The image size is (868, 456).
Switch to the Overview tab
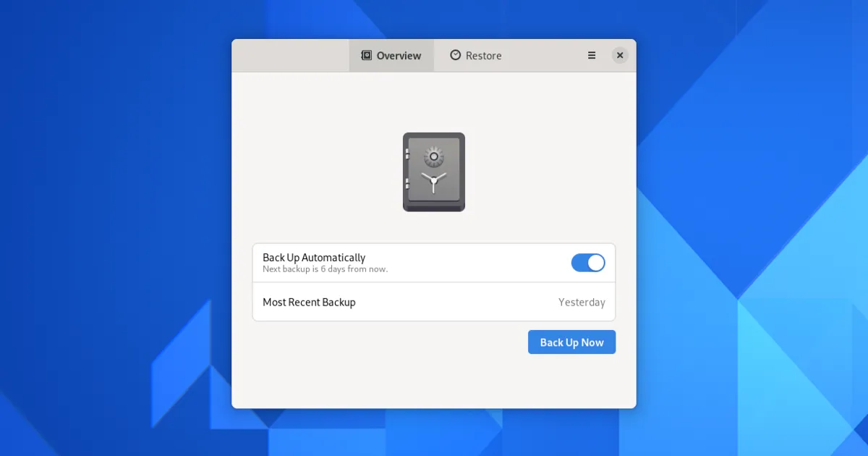point(391,56)
